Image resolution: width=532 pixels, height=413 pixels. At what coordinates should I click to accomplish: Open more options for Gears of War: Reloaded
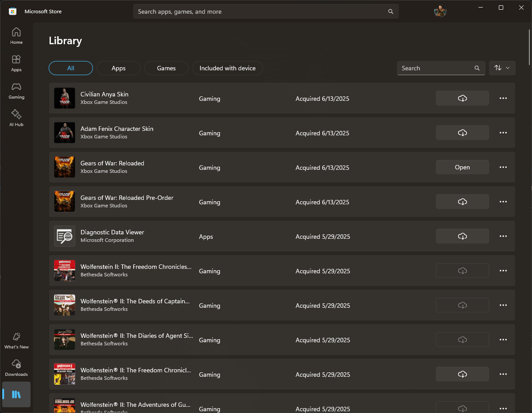pyautogui.click(x=503, y=167)
